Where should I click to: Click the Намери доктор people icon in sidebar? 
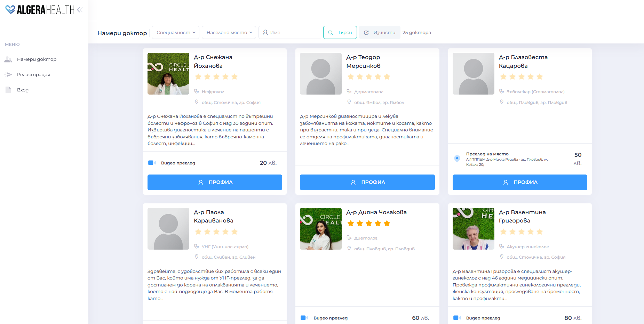pos(8,59)
